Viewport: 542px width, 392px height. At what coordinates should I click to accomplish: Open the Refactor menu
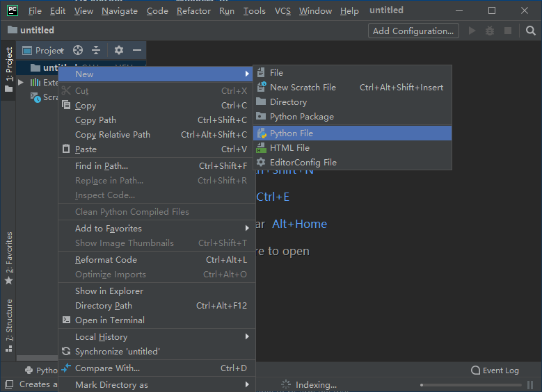pos(193,11)
